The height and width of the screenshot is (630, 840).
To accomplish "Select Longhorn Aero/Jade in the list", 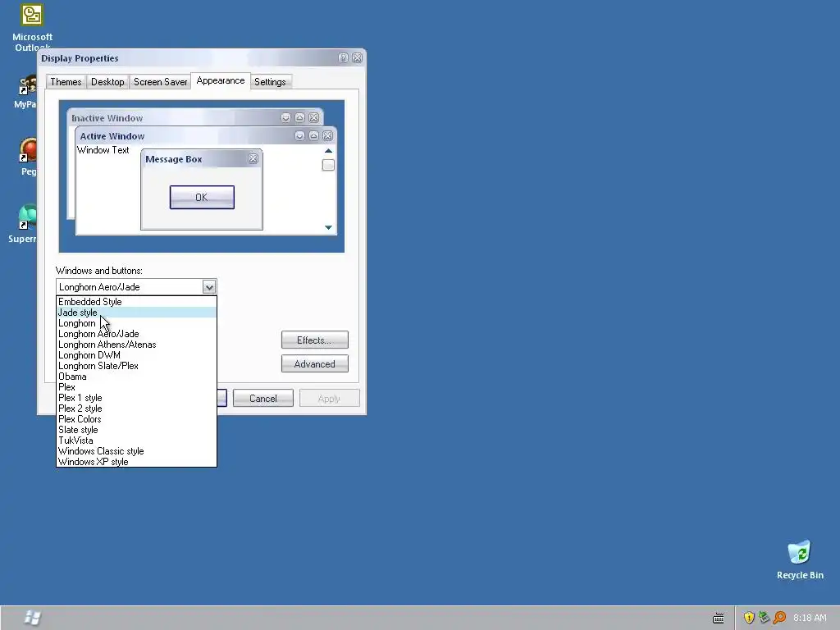I will [x=136, y=334].
